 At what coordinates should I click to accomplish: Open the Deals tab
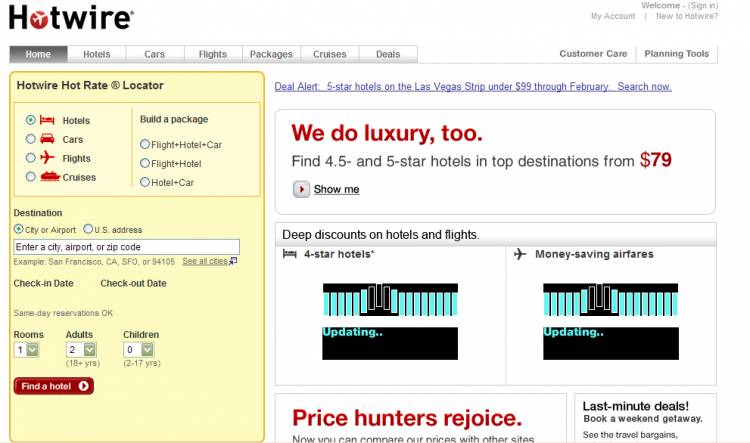388,54
